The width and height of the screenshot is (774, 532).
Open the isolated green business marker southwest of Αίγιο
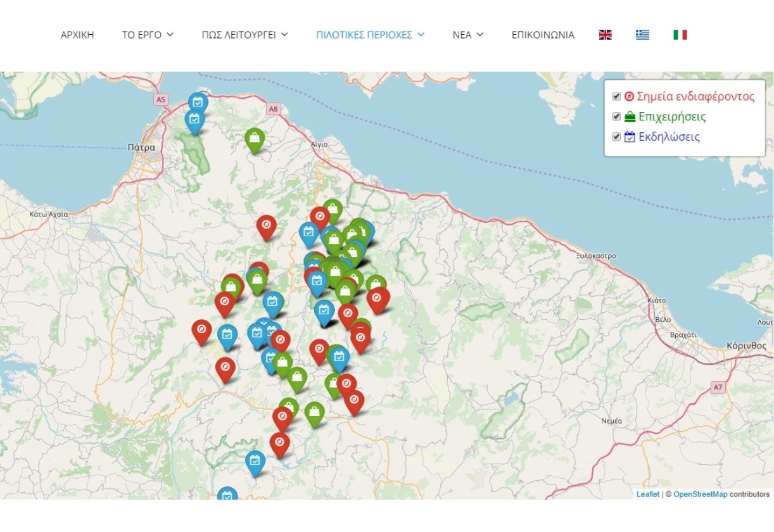coord(255,139)
